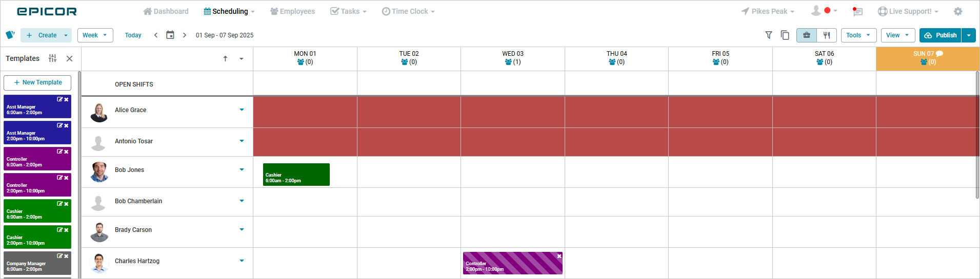Open the Publish split-button arrow
Screen dimensions: 980x279
coord(968,35)
